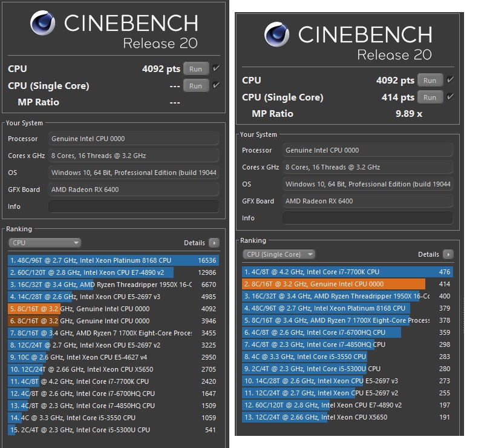This screenshot has height=448, width=484.
Task: Select the i7-4850HQ row scoring 1509
Action: (113, 406)
